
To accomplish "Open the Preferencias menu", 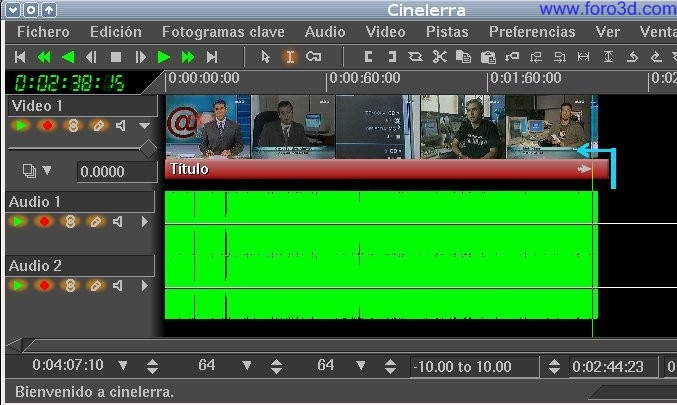I will click(532, 32).
